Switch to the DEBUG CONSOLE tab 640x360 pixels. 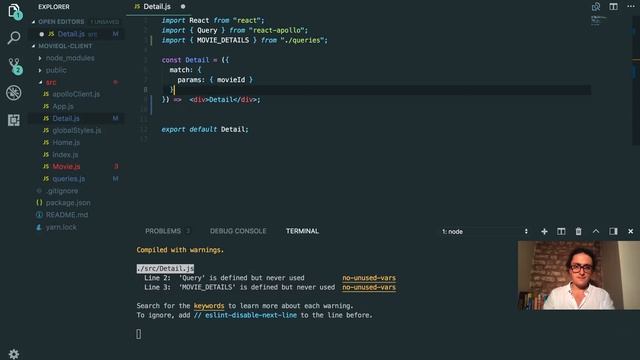click(238, 231)
